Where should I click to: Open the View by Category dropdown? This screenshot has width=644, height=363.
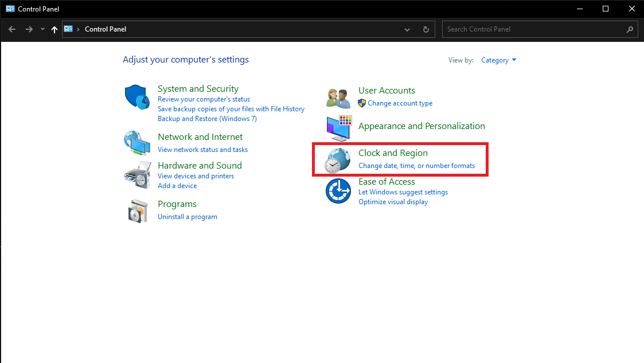coord(498,60)
